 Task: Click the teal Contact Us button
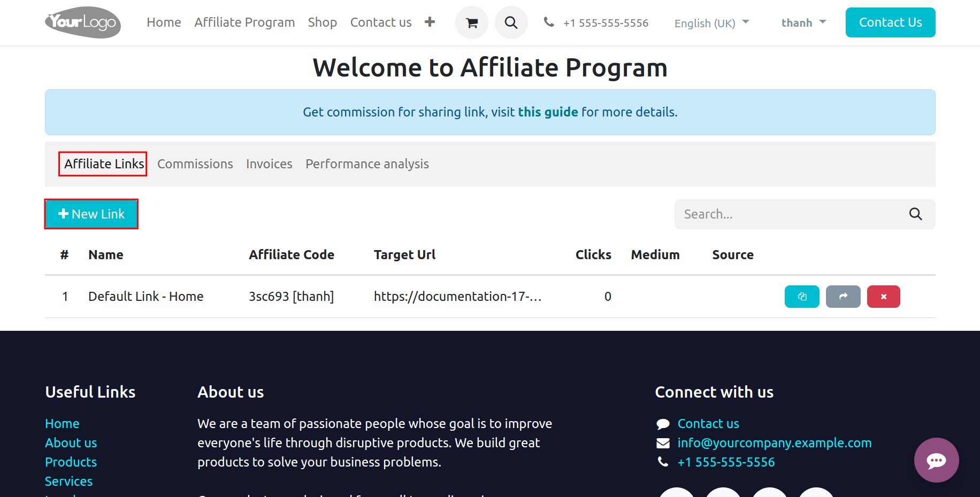890,22
